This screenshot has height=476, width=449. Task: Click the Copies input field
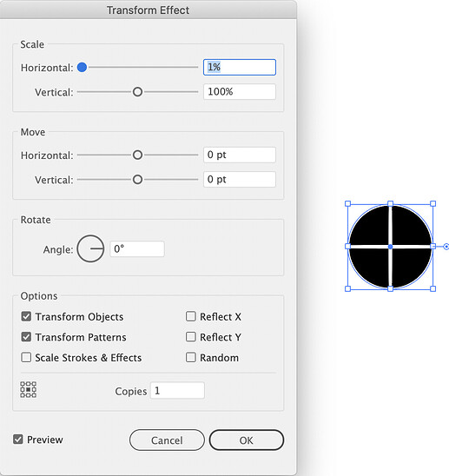point(177,390)
